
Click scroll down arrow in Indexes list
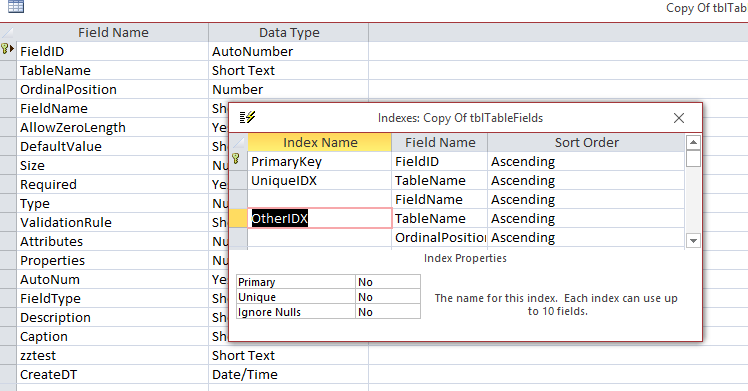[693, 241]
